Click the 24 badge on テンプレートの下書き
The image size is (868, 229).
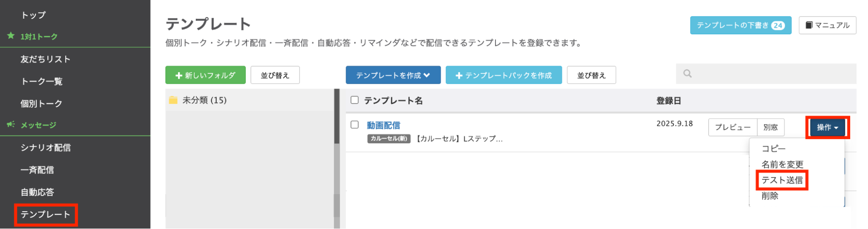[778, 26]
